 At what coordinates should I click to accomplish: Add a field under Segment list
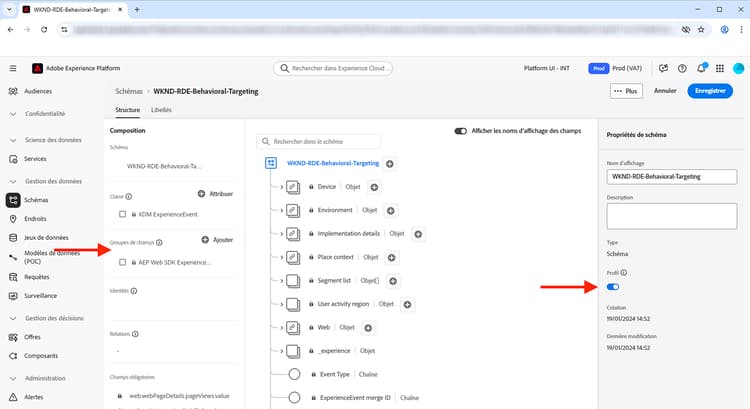[393, 281]
